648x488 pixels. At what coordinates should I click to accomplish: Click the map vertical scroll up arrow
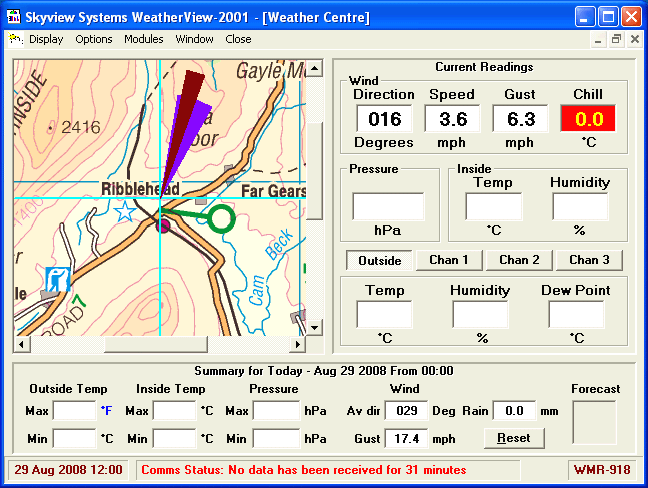315,68
